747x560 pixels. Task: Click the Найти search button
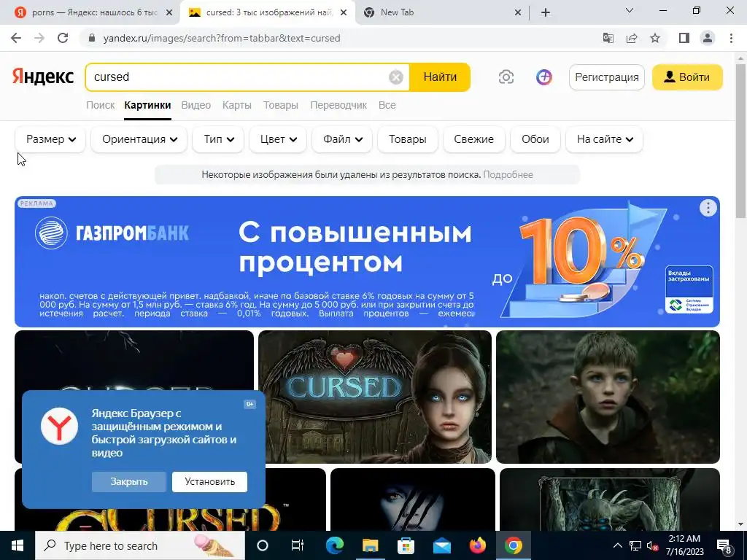pos(440,77)
